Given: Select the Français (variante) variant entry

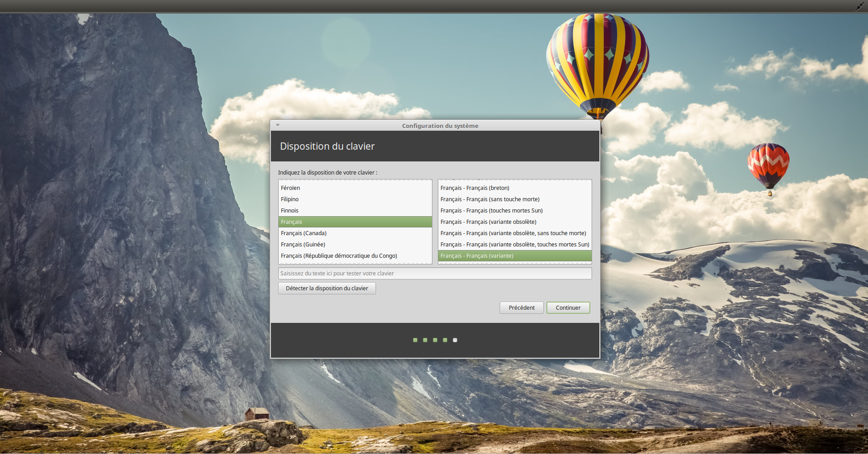Looking at the screenshot, I should point(477,255).
